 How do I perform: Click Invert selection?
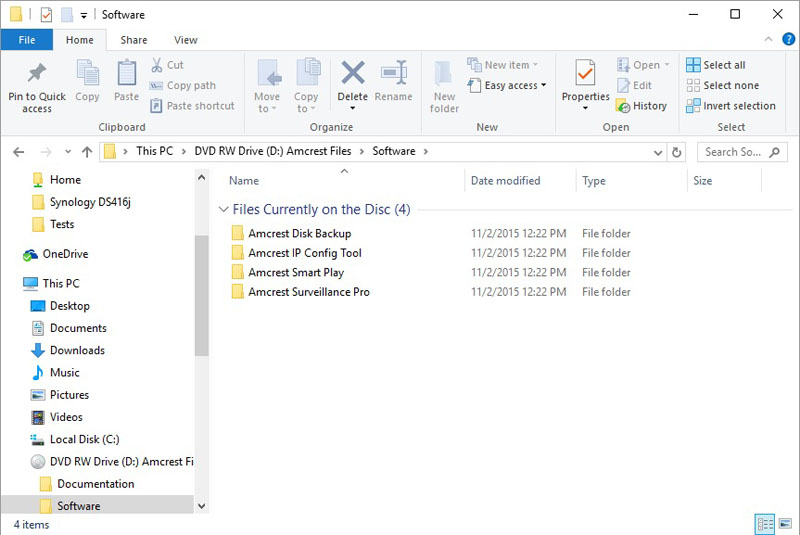point(731,106)
